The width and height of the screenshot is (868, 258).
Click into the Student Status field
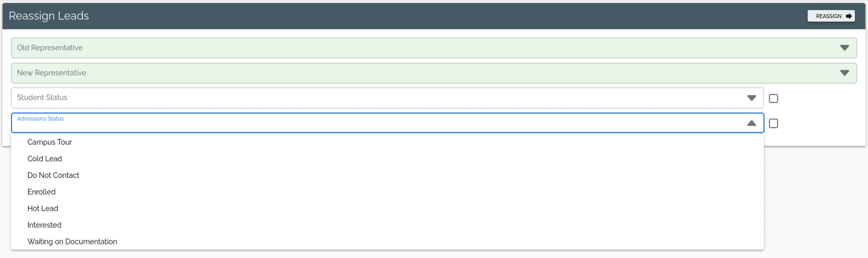tap(352, 98)
